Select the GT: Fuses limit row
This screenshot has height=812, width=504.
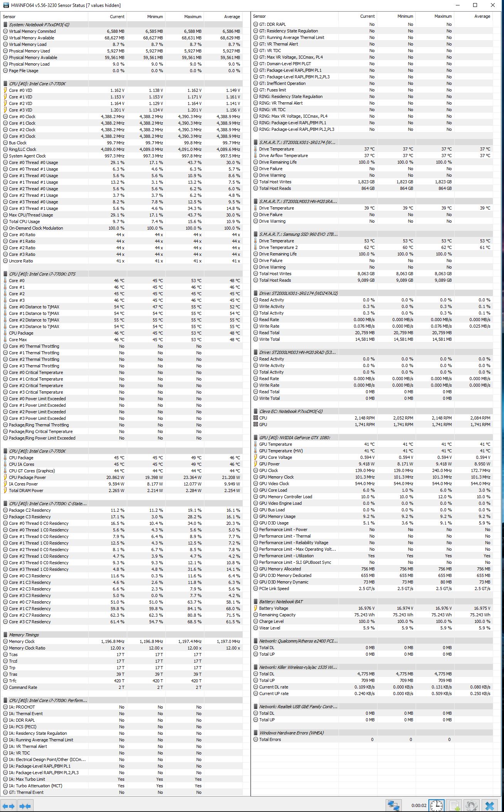click(x=373, y=90)
